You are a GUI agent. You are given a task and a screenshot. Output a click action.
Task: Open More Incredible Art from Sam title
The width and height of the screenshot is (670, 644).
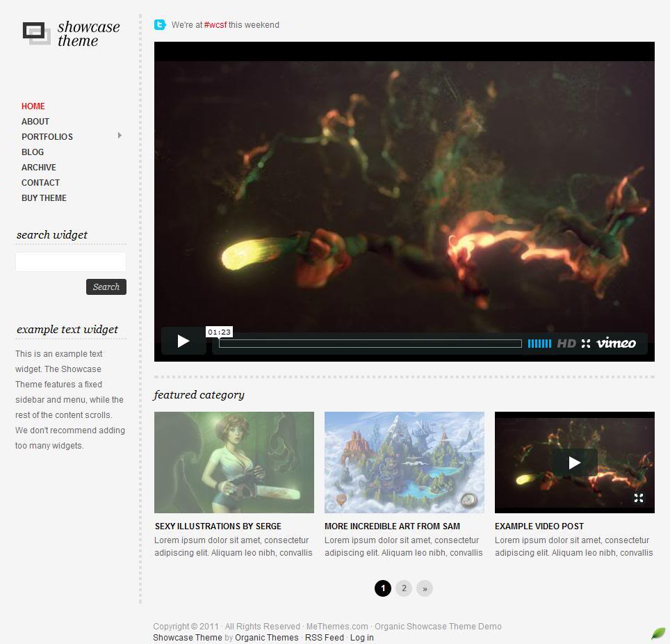pos(392,526)
